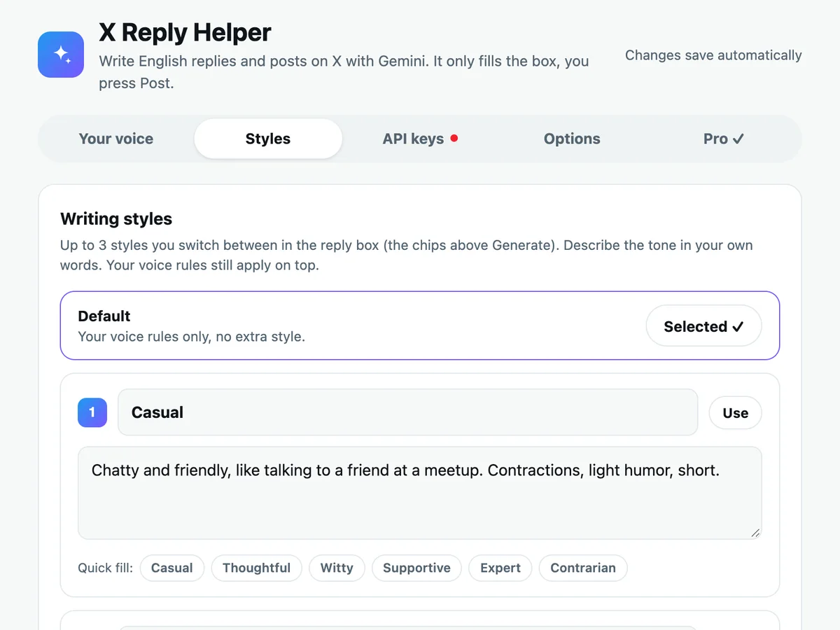840x630 pixels.
Task: Quick fill with Supportive chip
Action: click(x=416, y=568)
